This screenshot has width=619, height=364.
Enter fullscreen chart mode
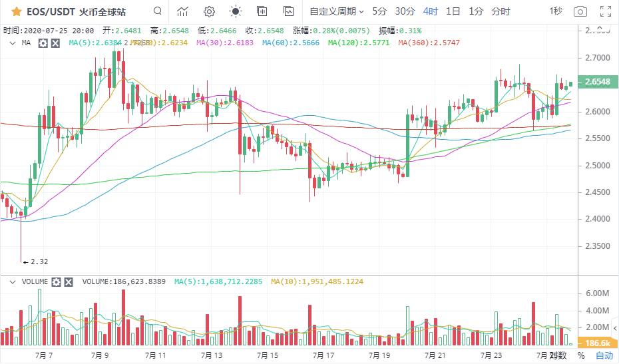tap(606, 11)
